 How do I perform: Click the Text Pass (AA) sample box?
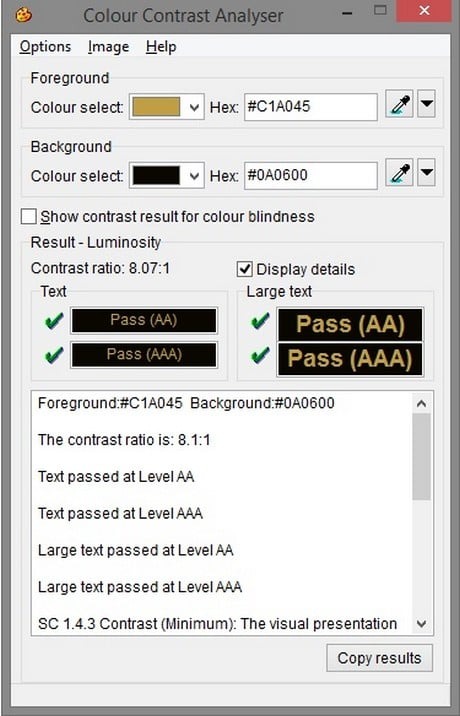[x=144, y=320]
